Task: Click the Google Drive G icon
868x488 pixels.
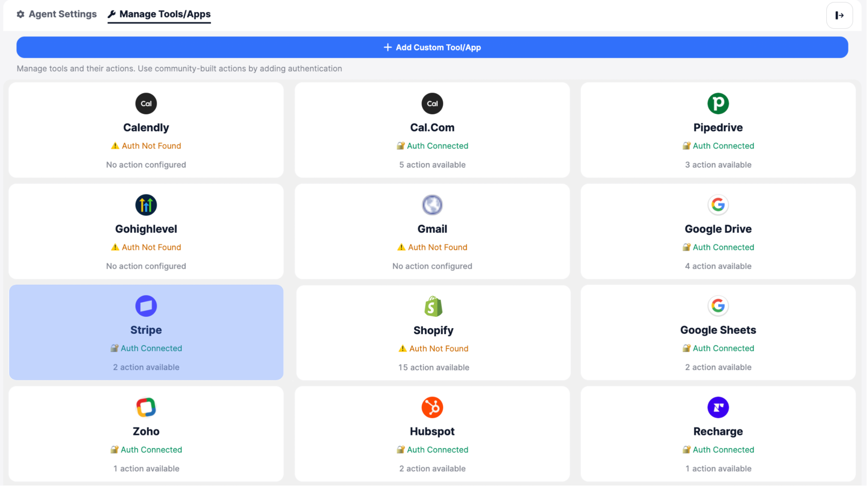Action: 718,205
